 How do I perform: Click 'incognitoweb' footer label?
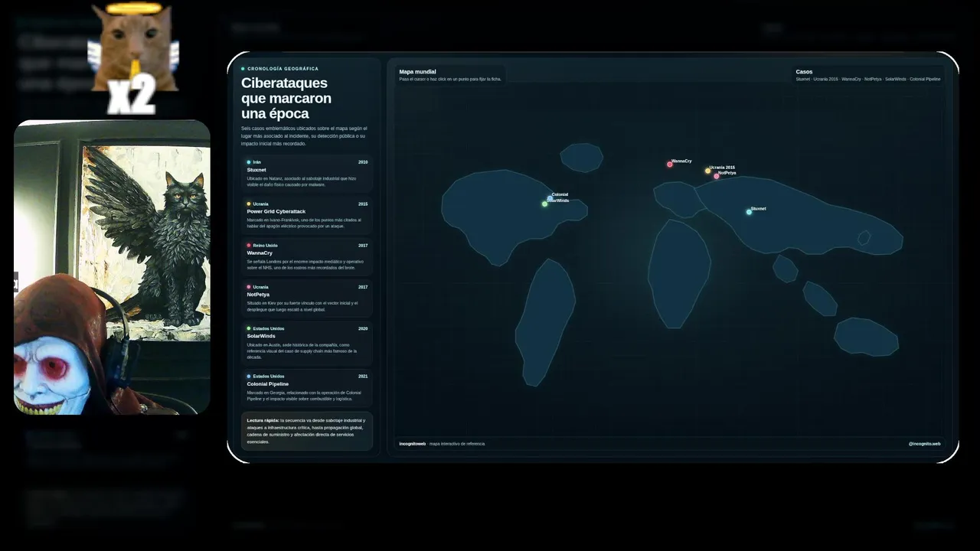pos(413,444)
